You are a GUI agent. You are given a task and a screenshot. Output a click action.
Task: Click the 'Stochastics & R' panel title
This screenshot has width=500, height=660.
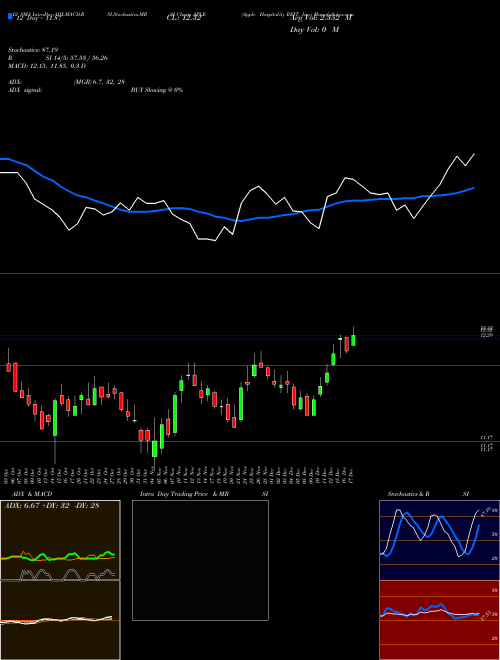tap(409, 494)
